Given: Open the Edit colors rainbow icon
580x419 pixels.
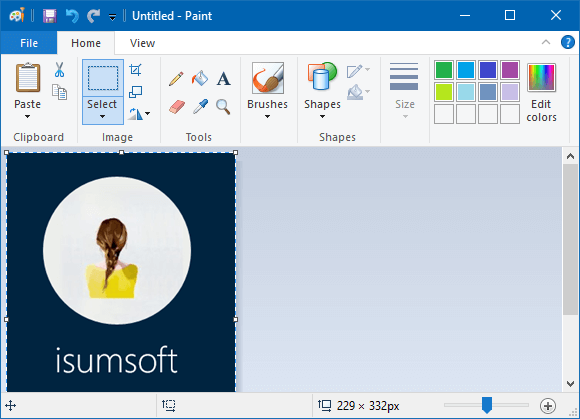Looking at the screenshot, I should (542, 77).
